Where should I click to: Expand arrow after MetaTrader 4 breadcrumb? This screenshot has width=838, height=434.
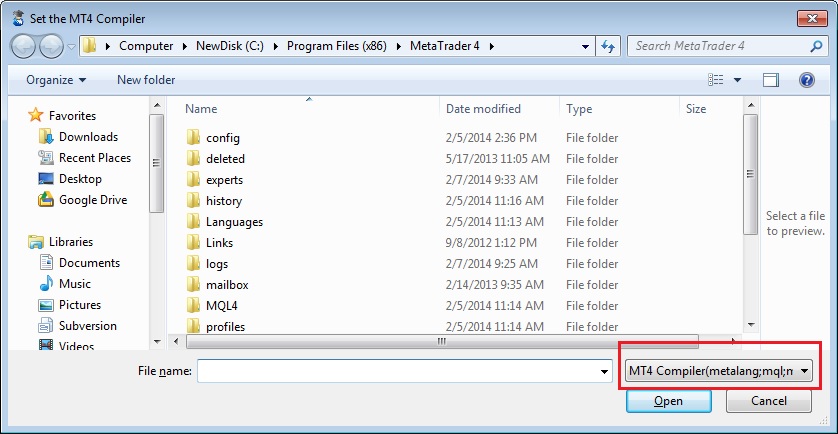click(492, 46)
